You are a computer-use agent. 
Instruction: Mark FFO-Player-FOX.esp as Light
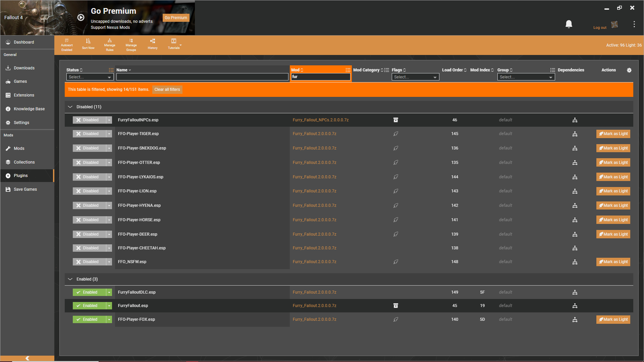click(x=613, y=319)
